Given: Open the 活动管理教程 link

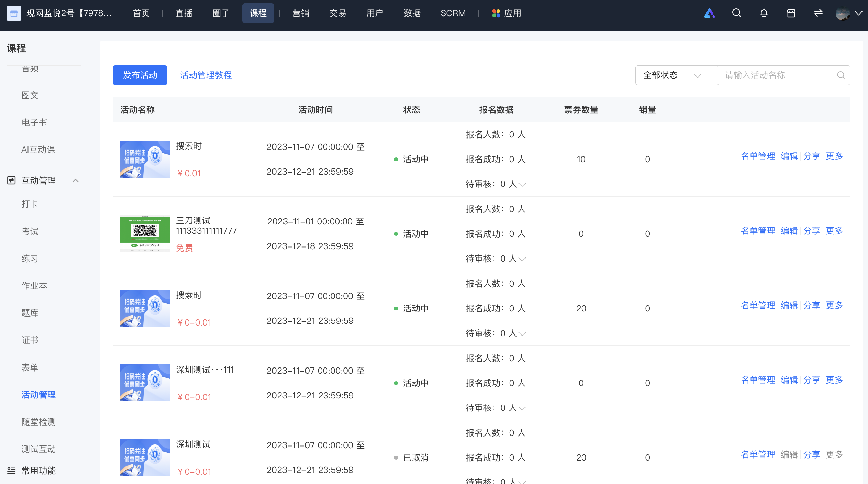Looking at the screenshot, I should tap(206, 75).
